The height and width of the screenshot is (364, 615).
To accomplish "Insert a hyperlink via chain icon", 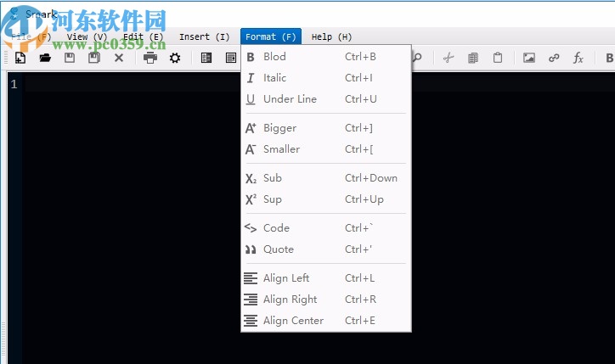I will 554,58.
